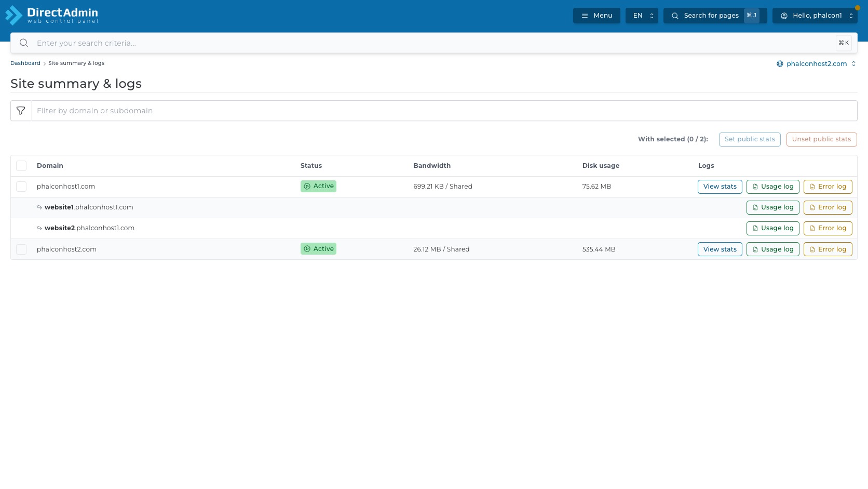Click the orange notification dot
Viewport: 868px width, 489px height.
(x=857, y=8)
